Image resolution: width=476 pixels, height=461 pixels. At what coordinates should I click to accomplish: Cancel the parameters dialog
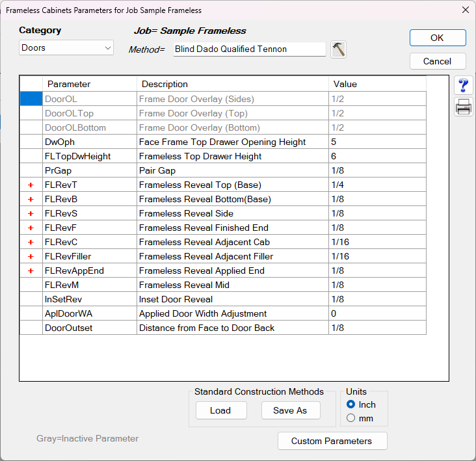437,61
